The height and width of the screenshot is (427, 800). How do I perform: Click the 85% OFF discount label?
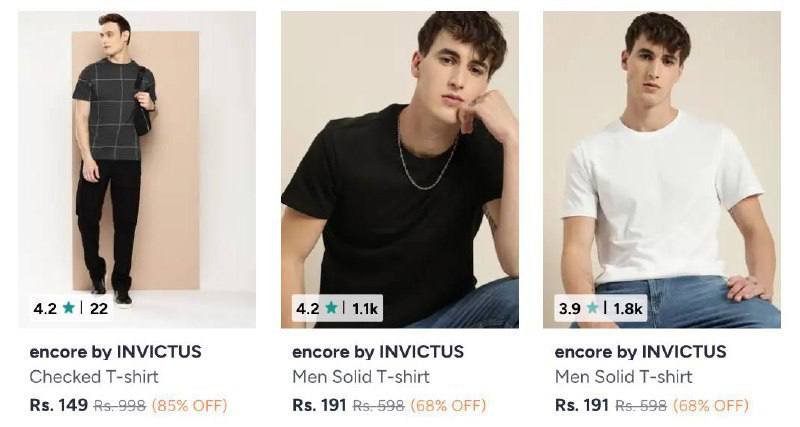pyautogui.click(x=190, y=406)
